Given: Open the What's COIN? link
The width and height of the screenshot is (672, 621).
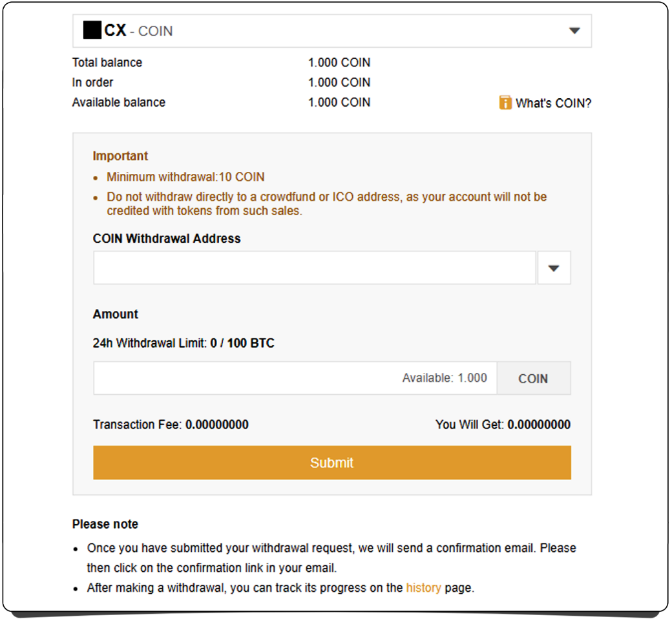Looking at the screenshot, I should [553, 103].
